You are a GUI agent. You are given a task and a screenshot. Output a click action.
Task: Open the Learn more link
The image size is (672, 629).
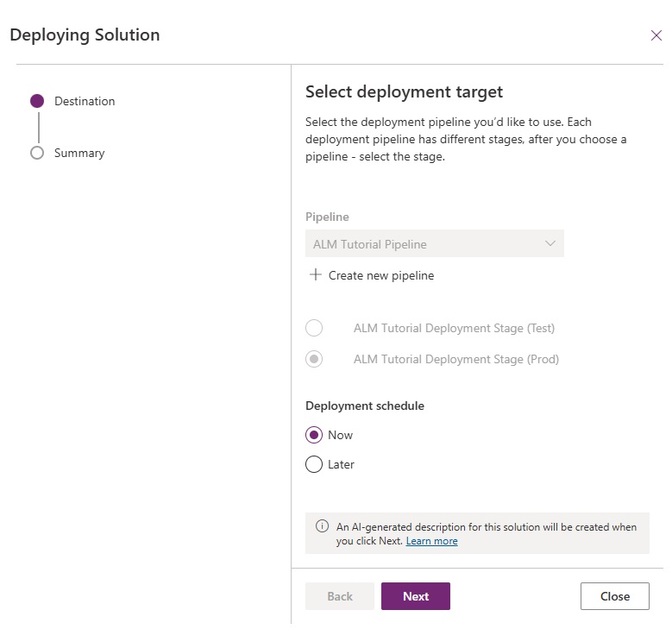431,541
